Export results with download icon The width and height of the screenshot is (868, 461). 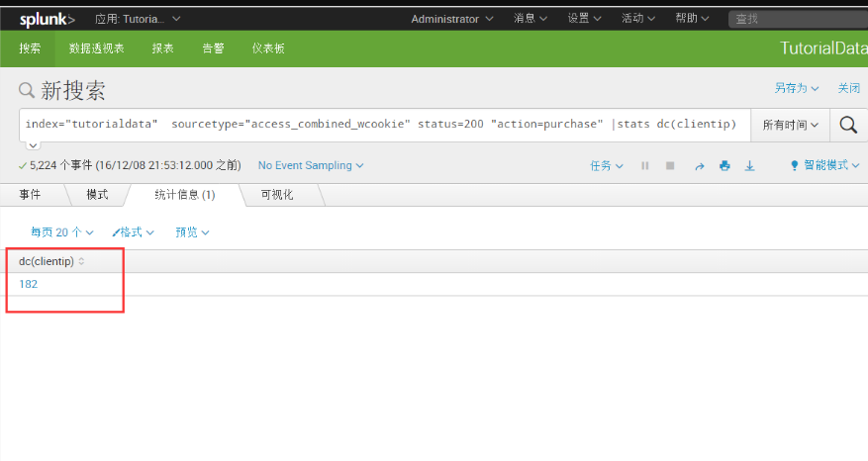(749, 165)
